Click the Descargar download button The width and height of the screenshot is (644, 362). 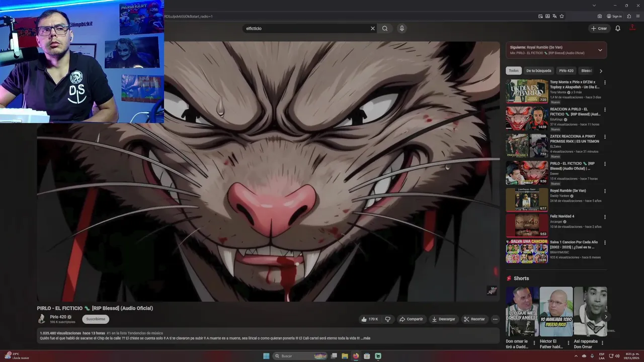[443, 319]
